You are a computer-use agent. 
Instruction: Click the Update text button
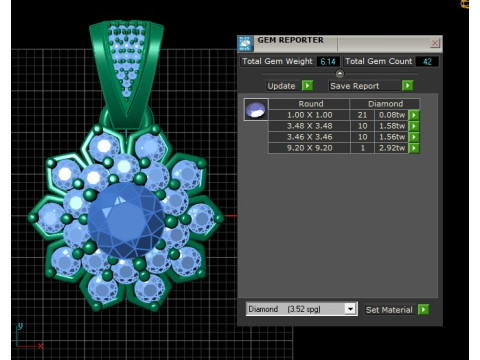point(282,86)
